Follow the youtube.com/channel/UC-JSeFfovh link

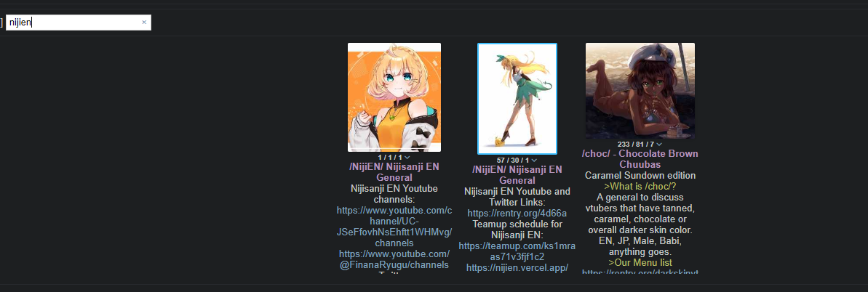[394, 227]
